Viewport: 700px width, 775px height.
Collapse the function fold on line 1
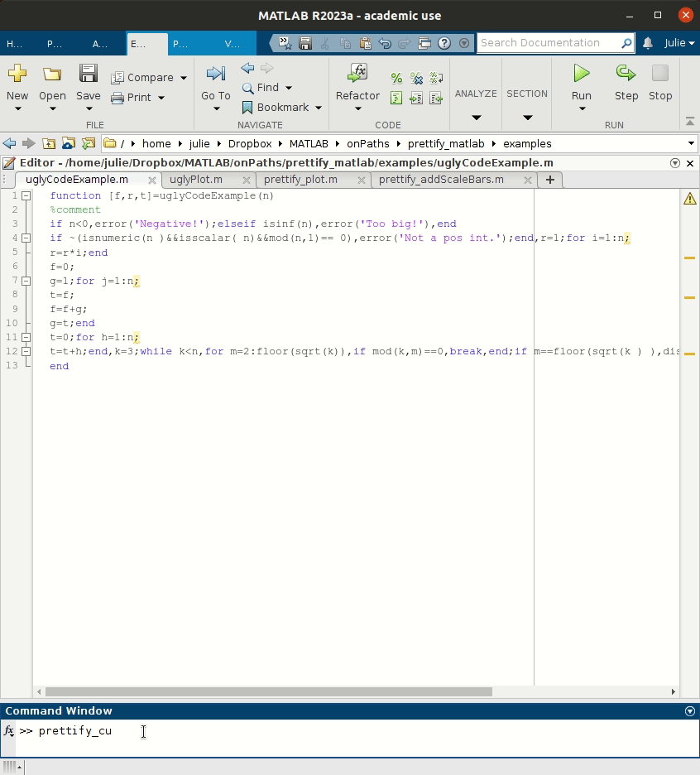click(26, 195)
